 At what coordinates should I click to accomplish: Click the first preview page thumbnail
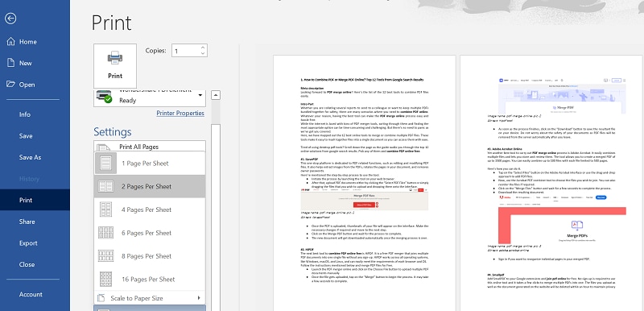tap(365, 183)
